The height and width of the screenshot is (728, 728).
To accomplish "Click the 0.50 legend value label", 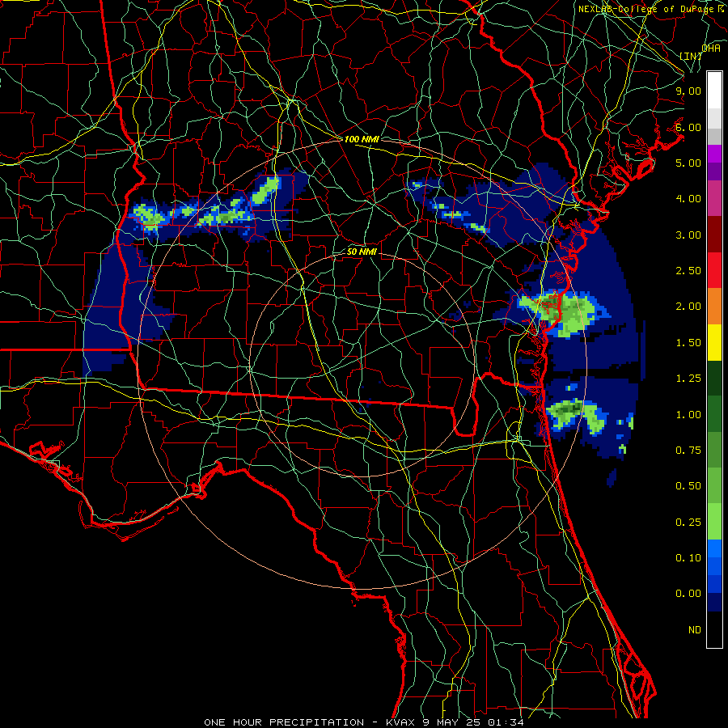I will point(688,486).
